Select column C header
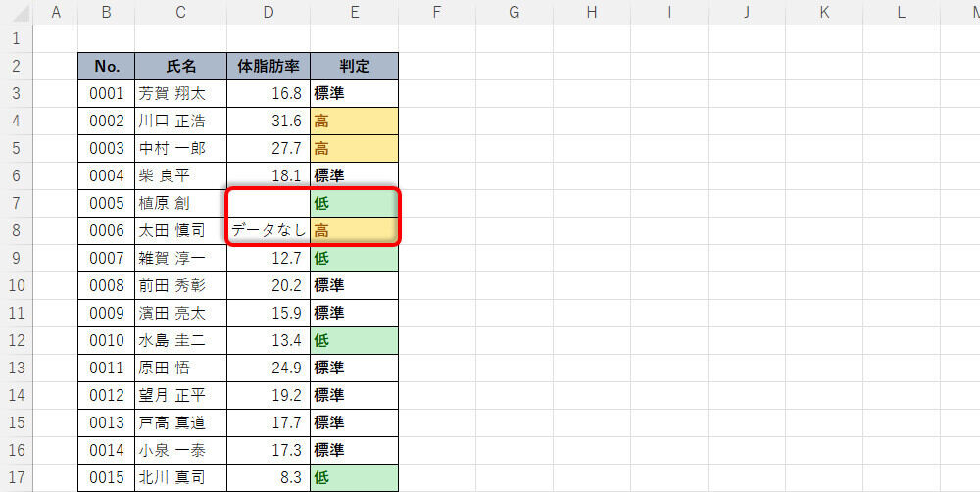 click(x=180, y=13)
